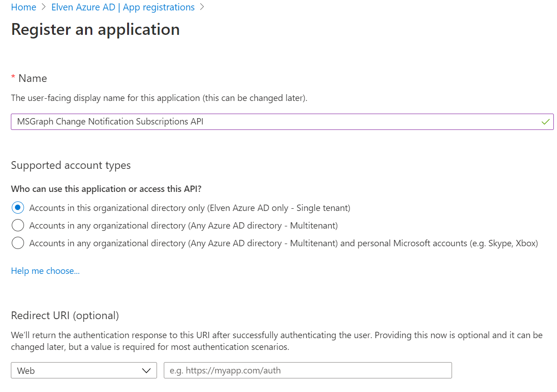
Task: Select Multitenant Azure AD directory radio option
Action: (18, 225)
